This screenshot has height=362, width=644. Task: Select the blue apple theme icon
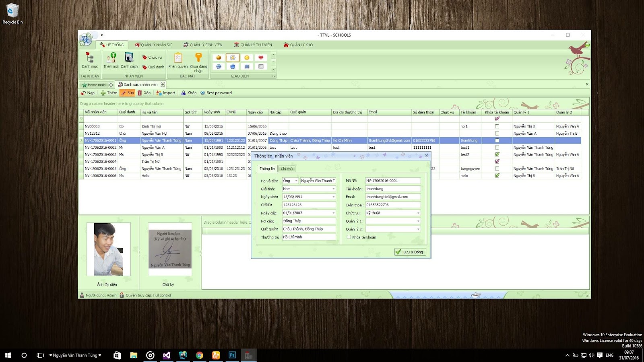pos(233,66)
